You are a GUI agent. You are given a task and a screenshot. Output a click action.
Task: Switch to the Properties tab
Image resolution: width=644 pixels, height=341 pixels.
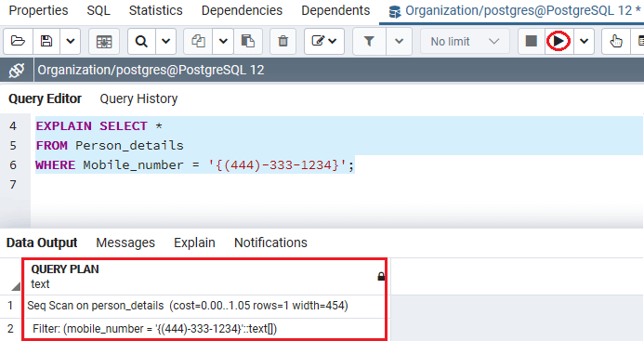pos(39,10)
